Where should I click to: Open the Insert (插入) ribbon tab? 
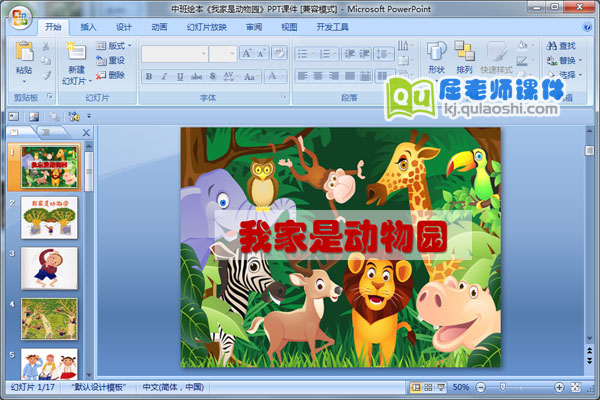tap(88, 27)
